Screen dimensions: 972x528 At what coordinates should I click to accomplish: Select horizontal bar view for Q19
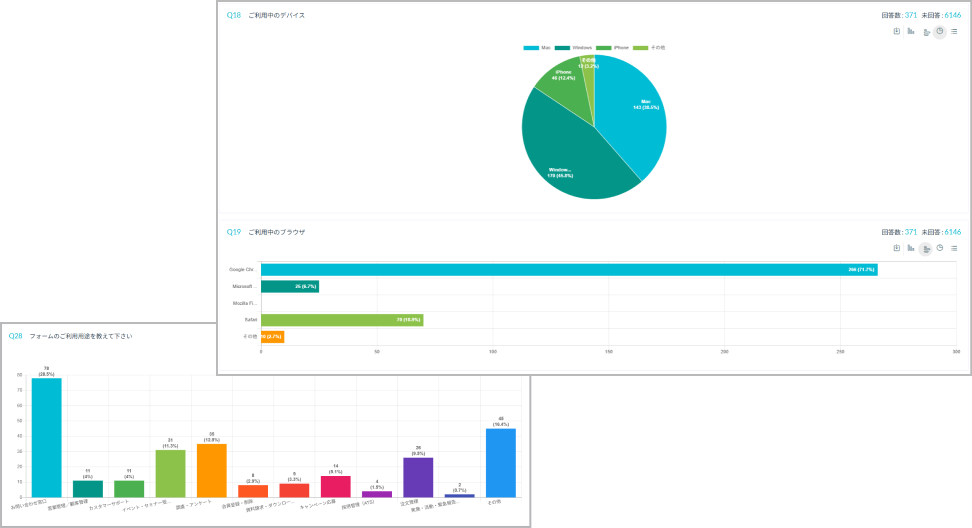(x=926, y=249)
